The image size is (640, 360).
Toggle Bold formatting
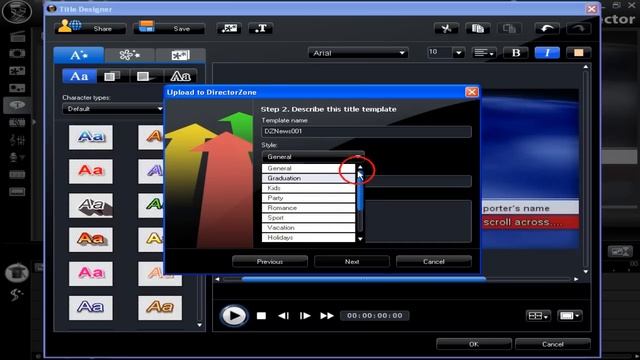click(x=516, y=53)
